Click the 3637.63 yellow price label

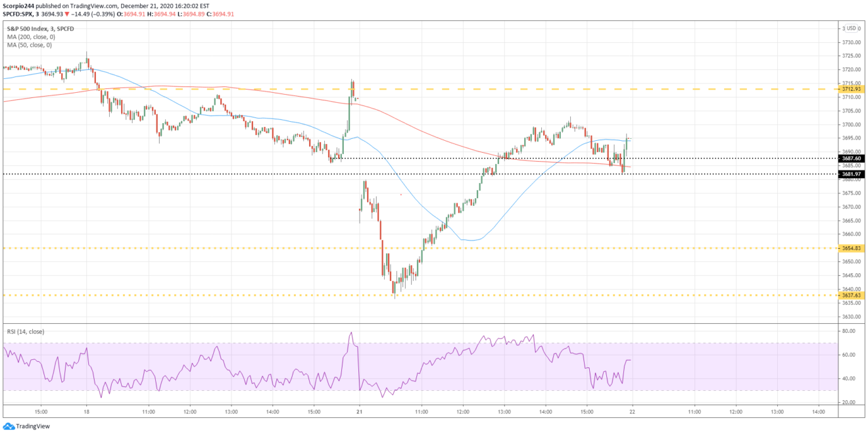pos(851,295)
